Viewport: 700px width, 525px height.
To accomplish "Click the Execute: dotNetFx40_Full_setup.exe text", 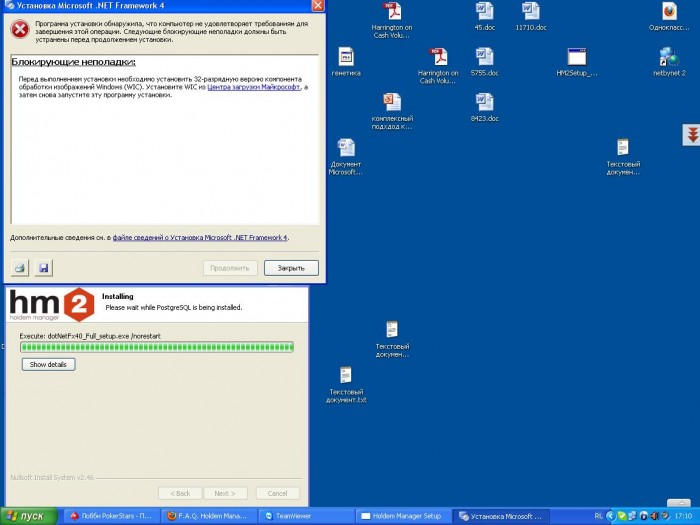I will click(x=90, y=336).
